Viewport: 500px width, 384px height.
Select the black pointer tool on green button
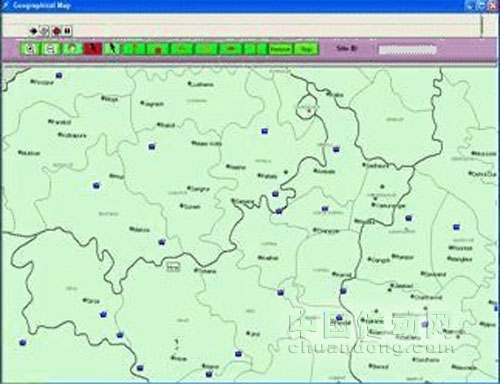tap(113, 49)
